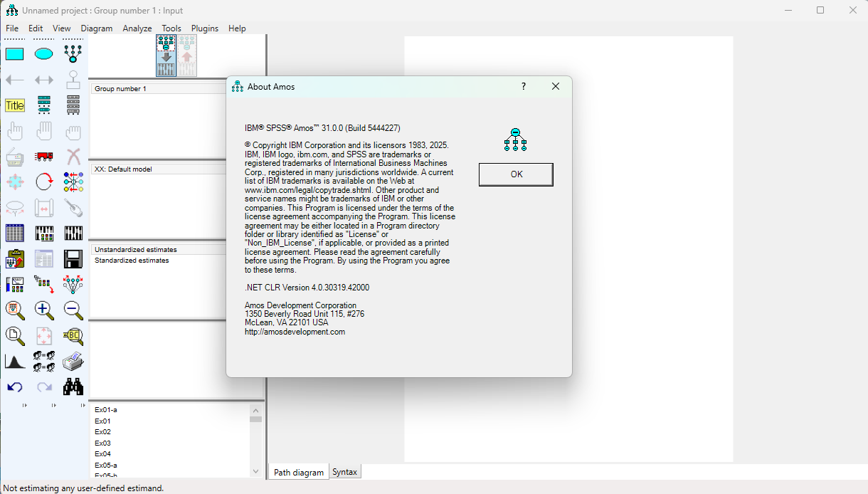868x494 pixels.
Task: Click the Rotate indicators circular arrow tool
Action: [x=44, y=182]
